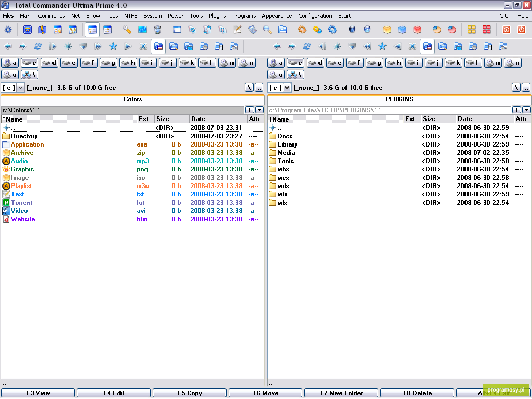Viewport: 532px width, 399px height.
Task: Click the red cube icon
Action: pyautogui.click(x=417, y=30)
